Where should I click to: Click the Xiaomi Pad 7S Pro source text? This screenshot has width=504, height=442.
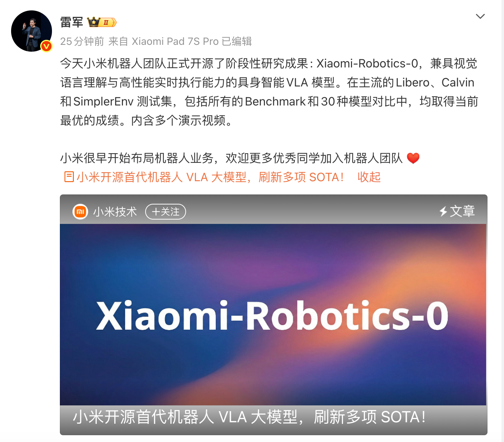point(175,42)
